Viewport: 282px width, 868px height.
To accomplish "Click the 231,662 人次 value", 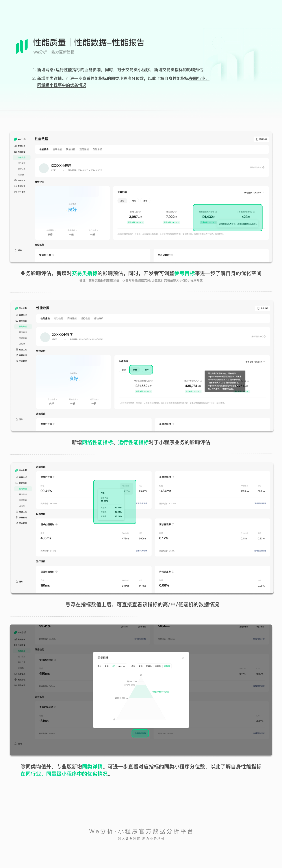I will [143, 386].
